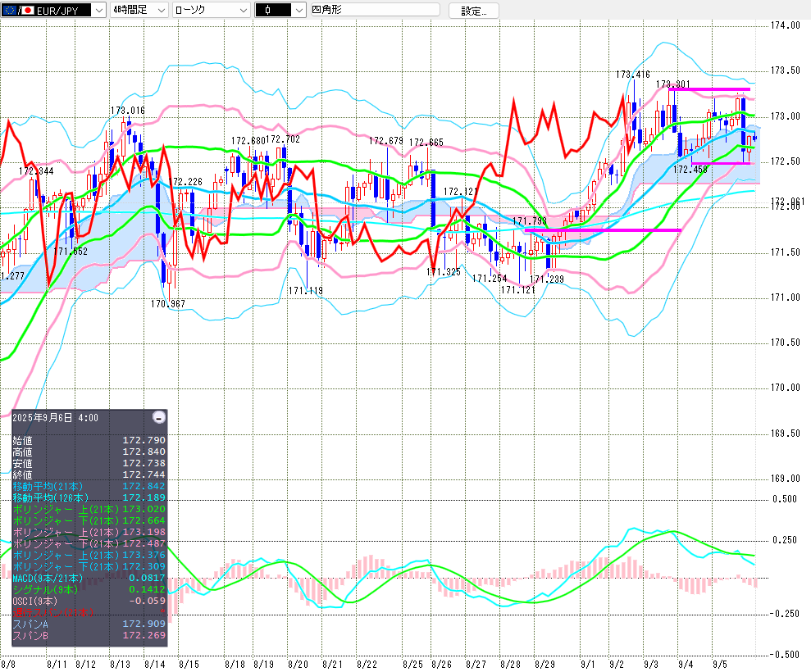Click the 173.016 price label on chart
Image resolution: width=811 pixels, height=672 pixels.
[x=128, y=111]
